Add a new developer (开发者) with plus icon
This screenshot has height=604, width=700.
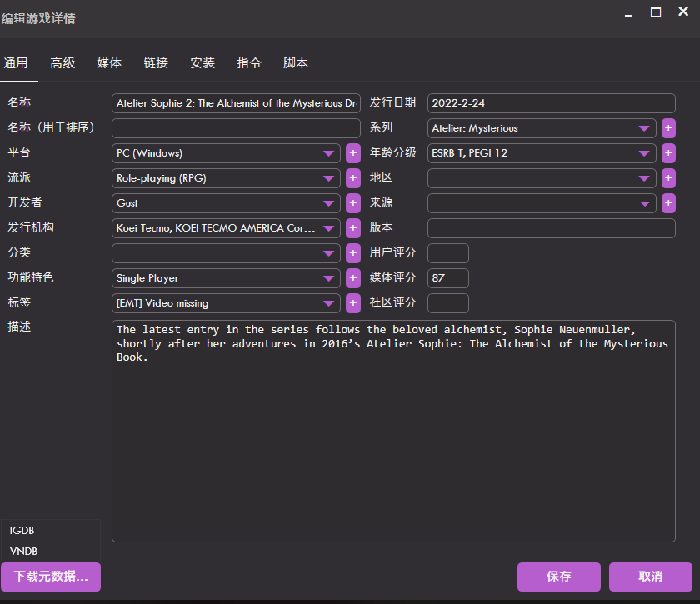coord(353,203)
